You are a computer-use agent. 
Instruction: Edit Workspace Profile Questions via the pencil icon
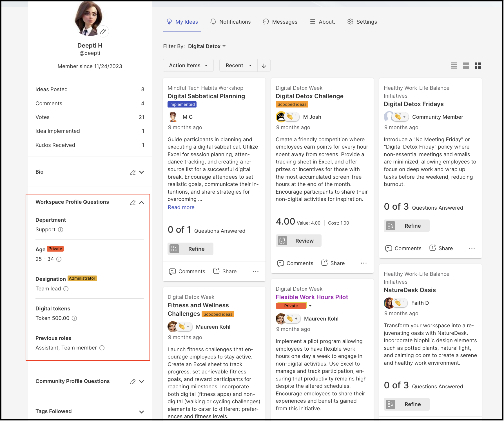133,202
